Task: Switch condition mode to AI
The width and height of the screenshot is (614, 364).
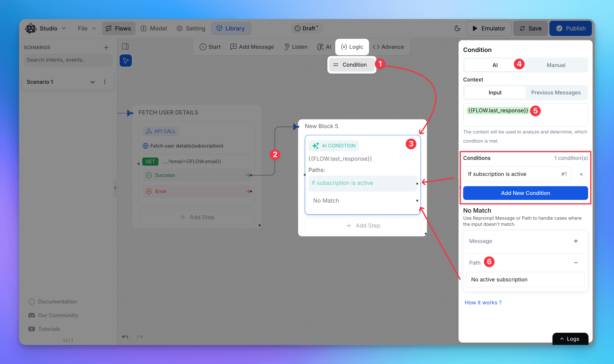Action: 495,65
